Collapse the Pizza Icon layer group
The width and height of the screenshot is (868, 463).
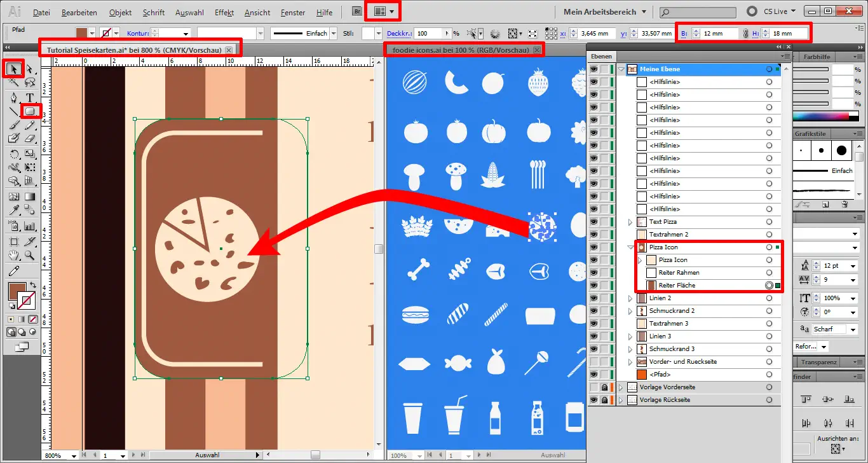[630, 247]
